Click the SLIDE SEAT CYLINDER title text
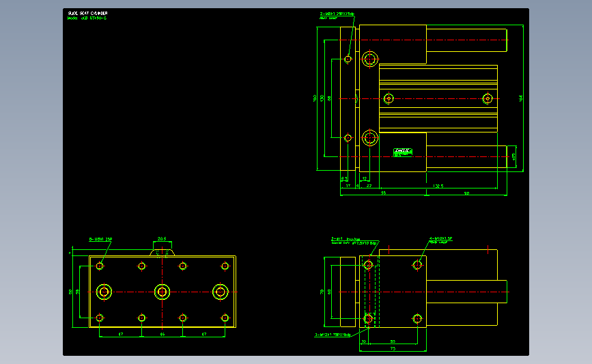 point(87,13)
